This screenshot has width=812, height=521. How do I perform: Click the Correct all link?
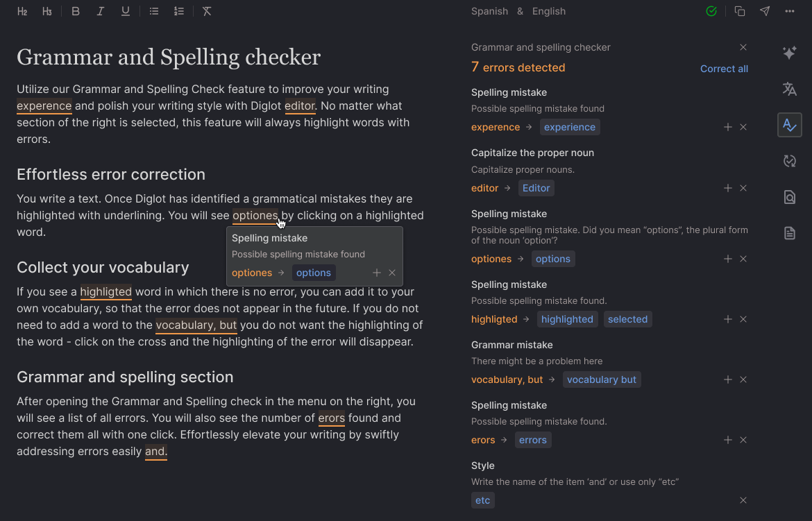pos(724,69)
